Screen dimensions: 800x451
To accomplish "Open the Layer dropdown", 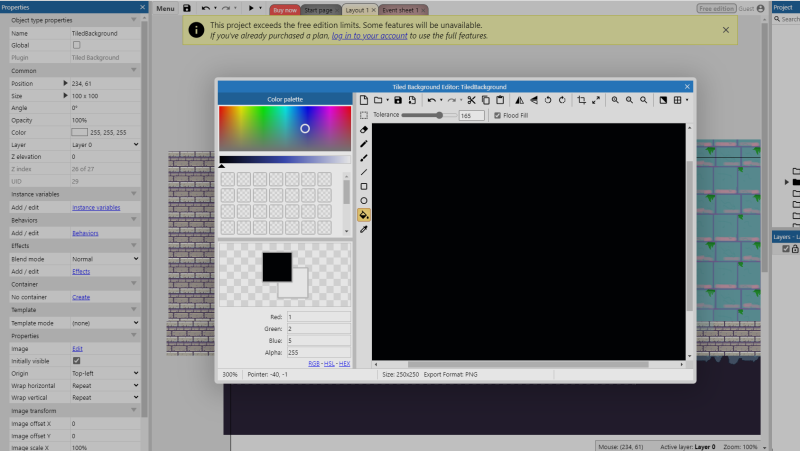I will (x=105, y=145).
